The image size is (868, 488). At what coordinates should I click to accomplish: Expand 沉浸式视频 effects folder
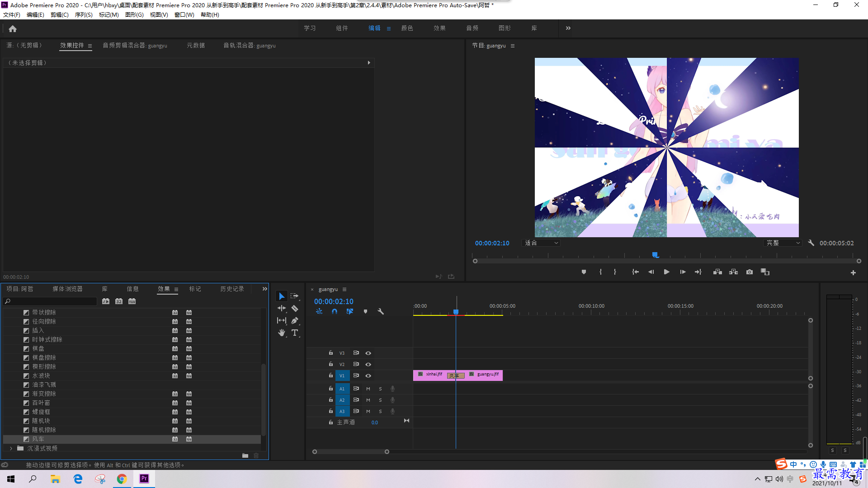[x=11, y=448]
